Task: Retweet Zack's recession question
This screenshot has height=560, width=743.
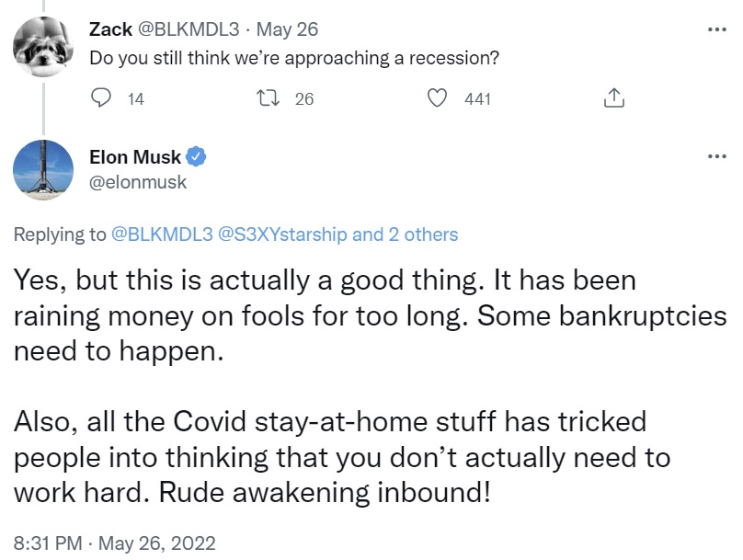Action: pyautogui.click(x=268, y=98)
